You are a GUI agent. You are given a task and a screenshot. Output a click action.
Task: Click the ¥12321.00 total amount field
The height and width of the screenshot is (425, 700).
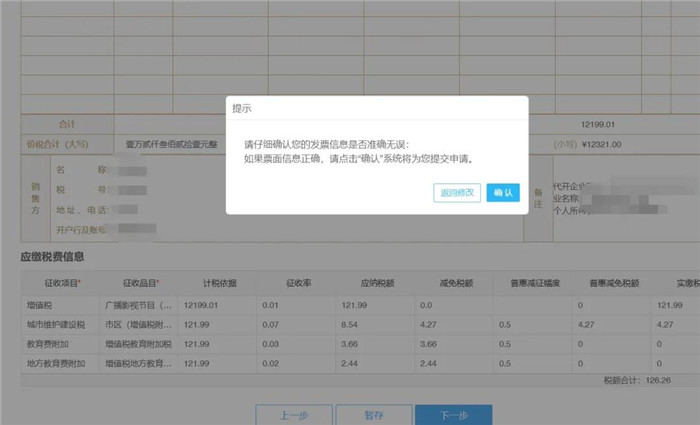point(600,144)
